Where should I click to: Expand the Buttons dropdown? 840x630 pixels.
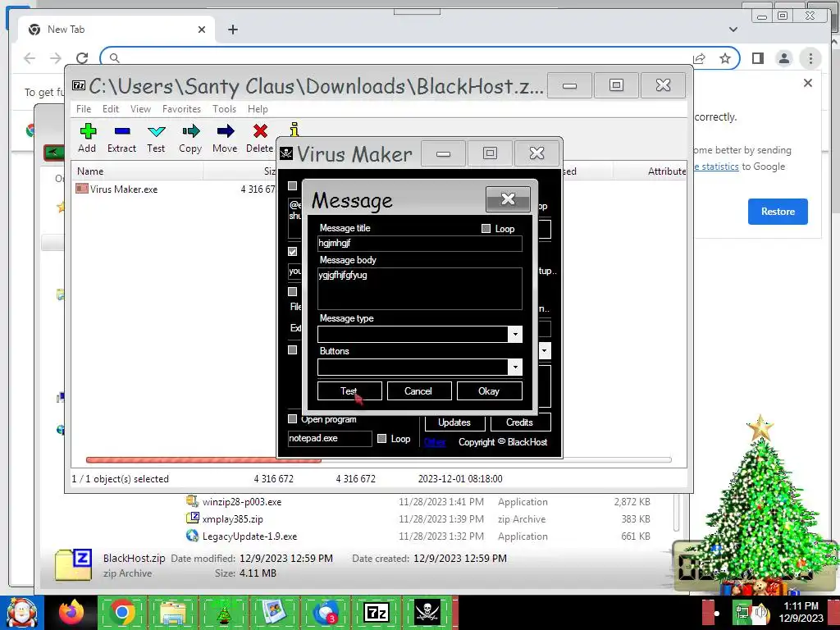[515, 367]
